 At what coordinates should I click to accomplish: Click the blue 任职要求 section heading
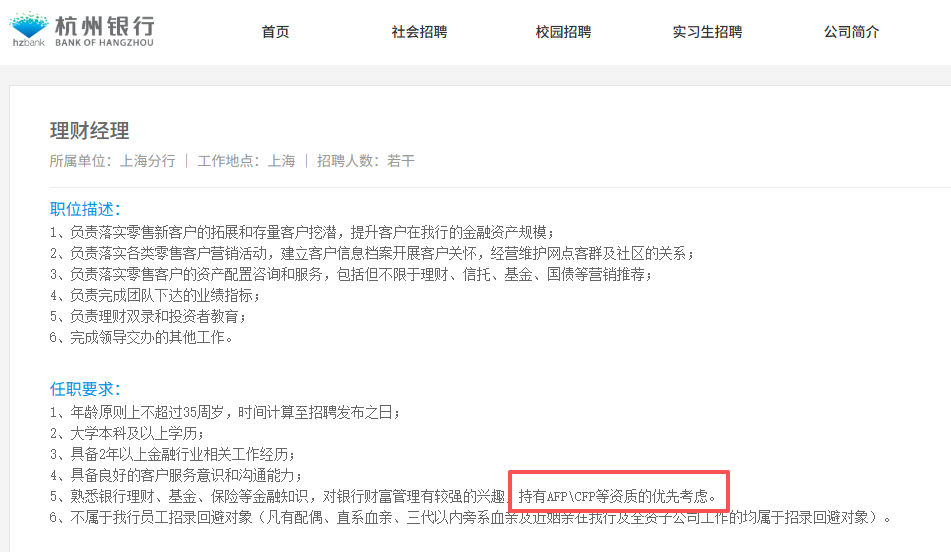tap(85, 389)
